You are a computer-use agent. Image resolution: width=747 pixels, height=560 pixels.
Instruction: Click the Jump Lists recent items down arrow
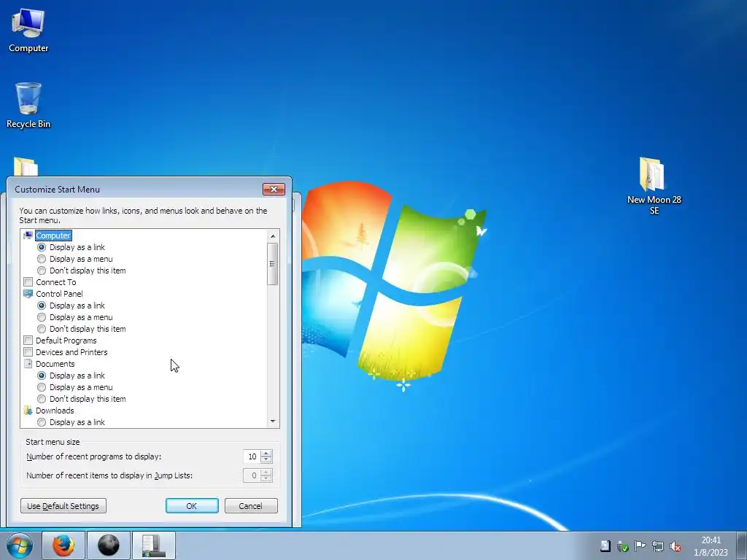click(x=266, y=478)
